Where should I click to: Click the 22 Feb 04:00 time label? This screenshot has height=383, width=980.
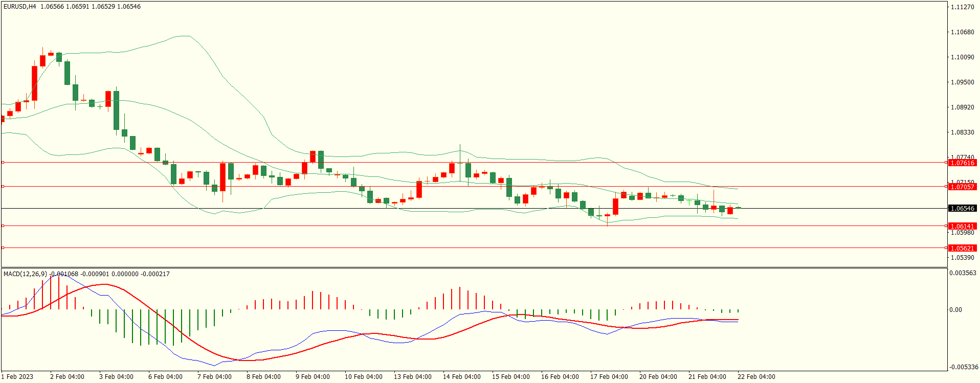pos(756,377)
